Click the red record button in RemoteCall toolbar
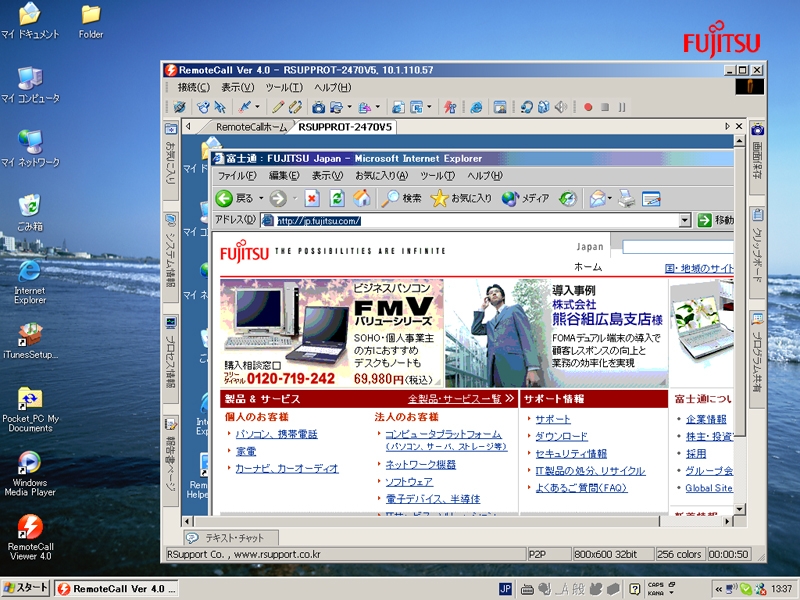800x600 pixels. tap(588, 107)
